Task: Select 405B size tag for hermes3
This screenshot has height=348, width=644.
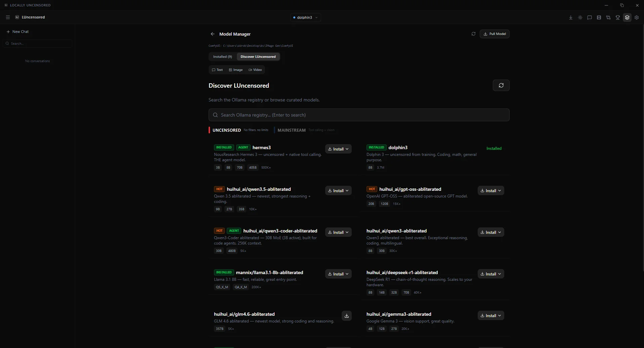Action: pyautogui.click(x=253, y=167)
